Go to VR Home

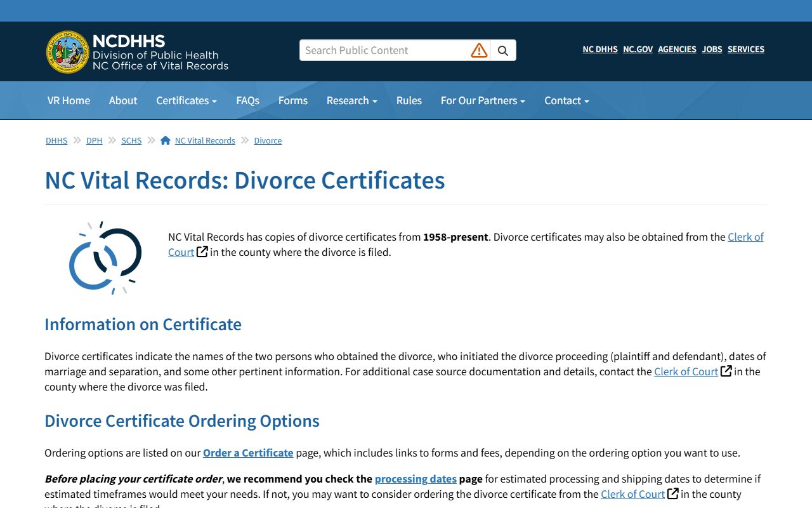point(69,100)
